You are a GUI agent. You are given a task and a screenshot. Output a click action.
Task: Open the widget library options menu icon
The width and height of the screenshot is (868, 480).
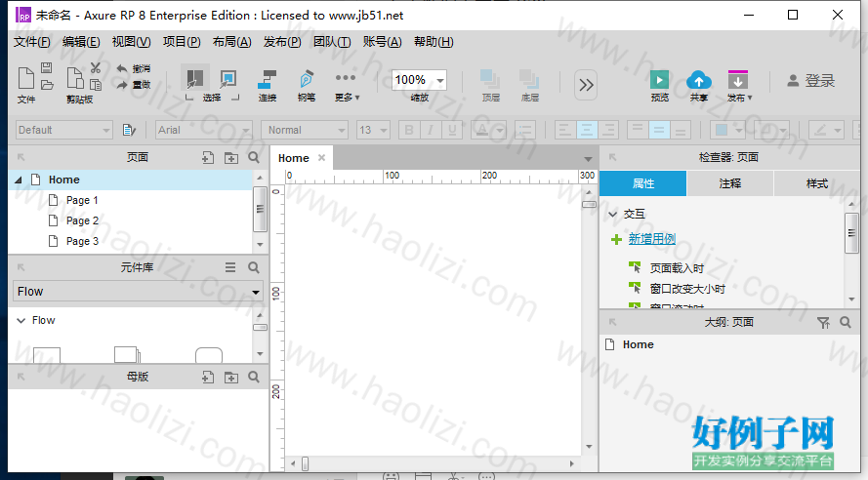coord(230,267)
